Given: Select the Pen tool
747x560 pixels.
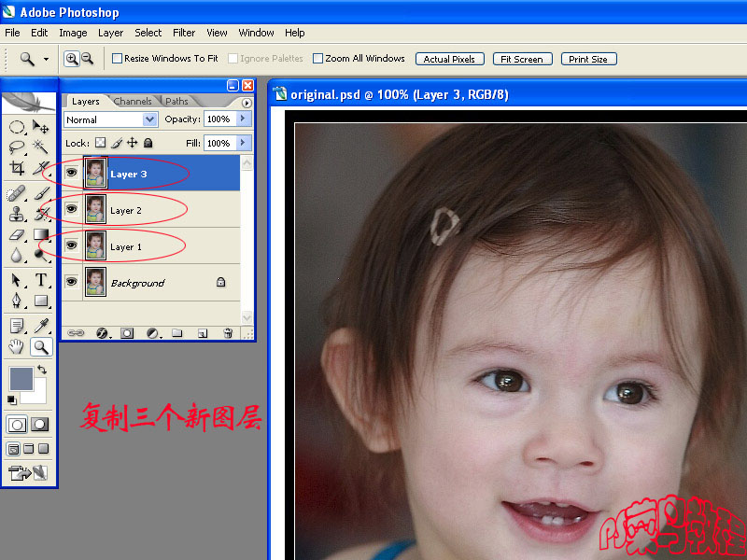Looking at the screenshot, I should [17, 301].
